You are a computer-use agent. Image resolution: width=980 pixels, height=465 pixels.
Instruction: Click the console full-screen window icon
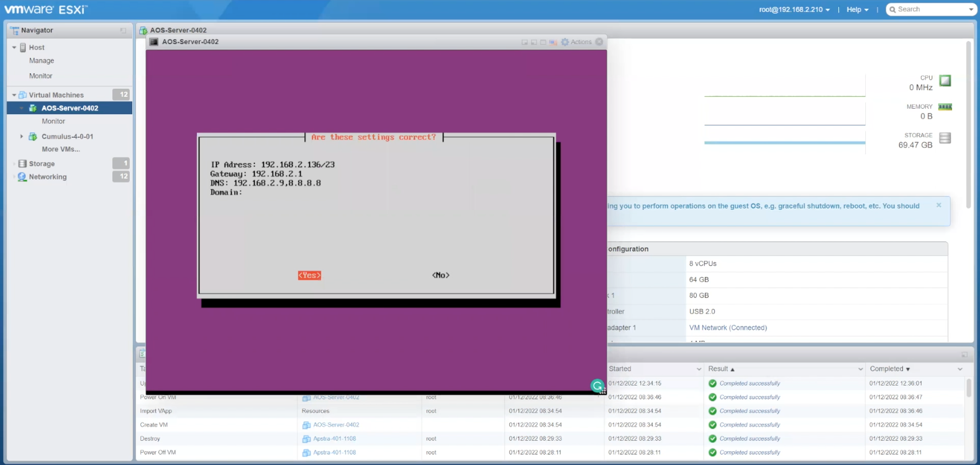(543, 42)
